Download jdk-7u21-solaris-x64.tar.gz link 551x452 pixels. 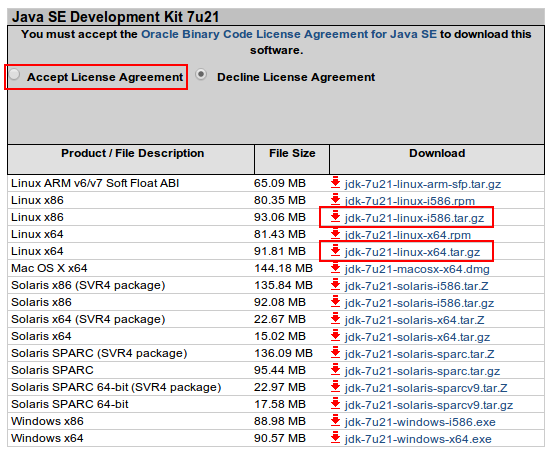coord(417,337)
